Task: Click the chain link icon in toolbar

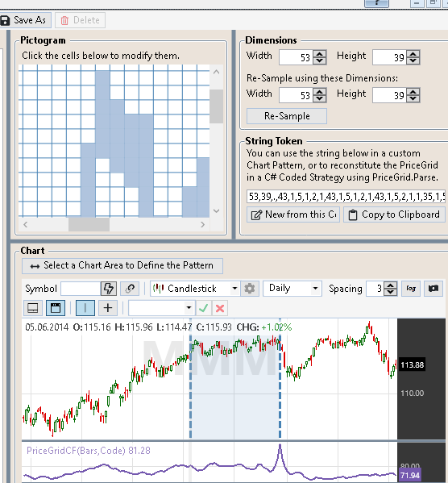Action: click(x=130, y=289)
